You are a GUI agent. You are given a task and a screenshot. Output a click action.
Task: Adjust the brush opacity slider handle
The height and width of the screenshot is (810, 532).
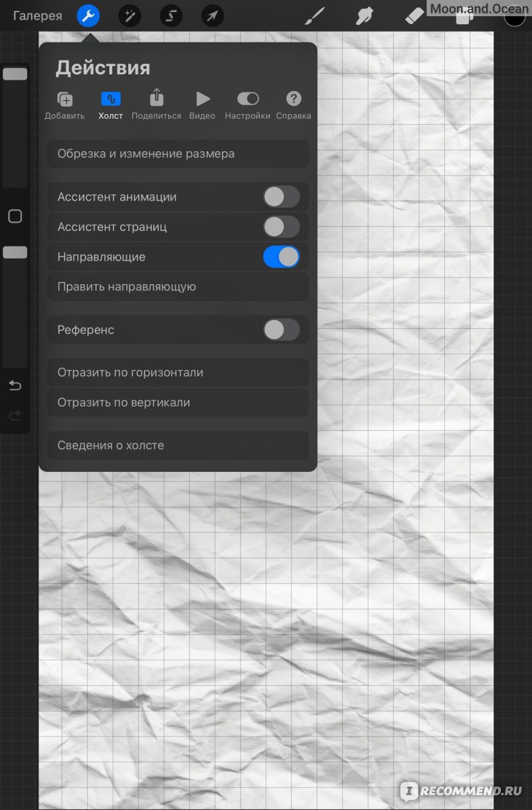click(x=15, y=252)
